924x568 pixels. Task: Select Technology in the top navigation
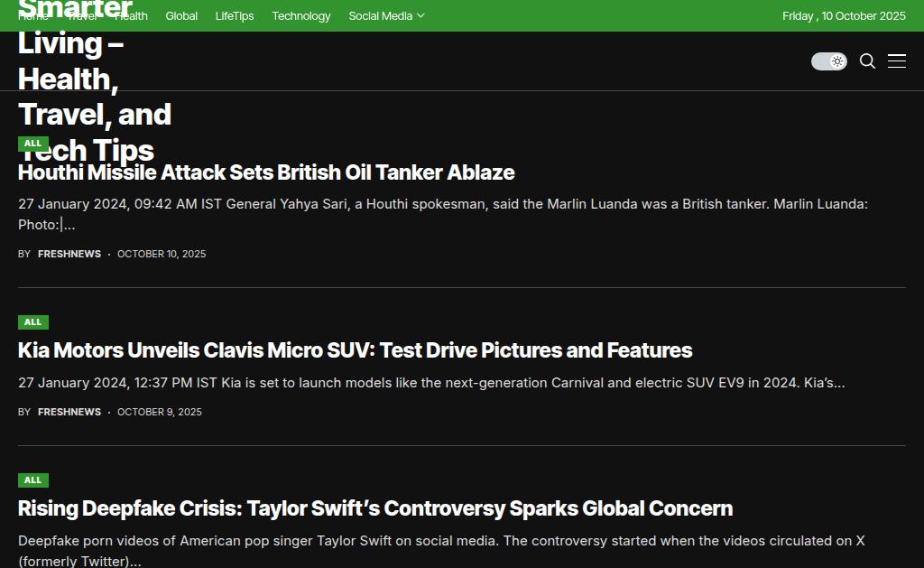click(x=301, y=16)
